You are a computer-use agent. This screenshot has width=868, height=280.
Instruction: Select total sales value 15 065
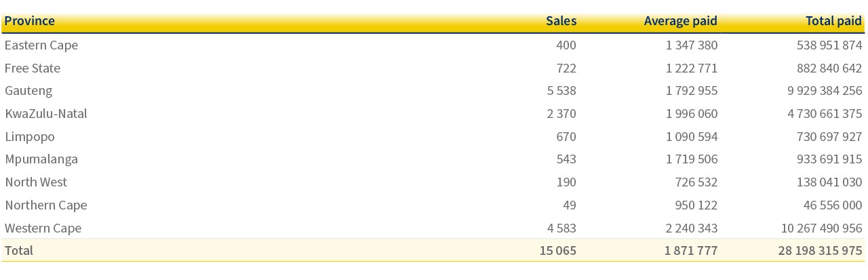558,250
